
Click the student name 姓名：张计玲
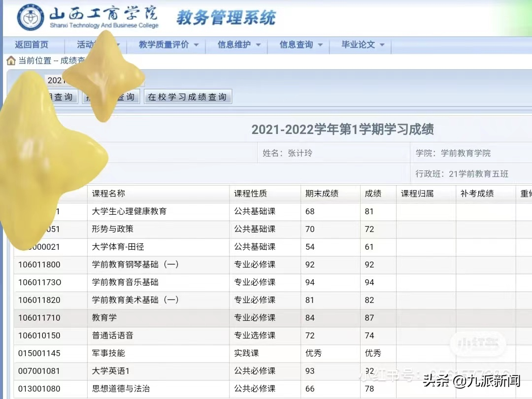coord(287,153)
